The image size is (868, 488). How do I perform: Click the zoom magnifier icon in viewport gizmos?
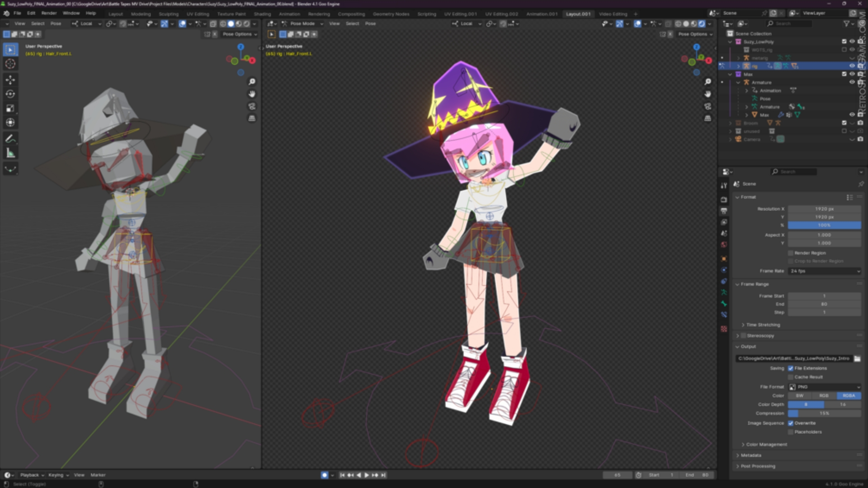(x=252, y=82)
